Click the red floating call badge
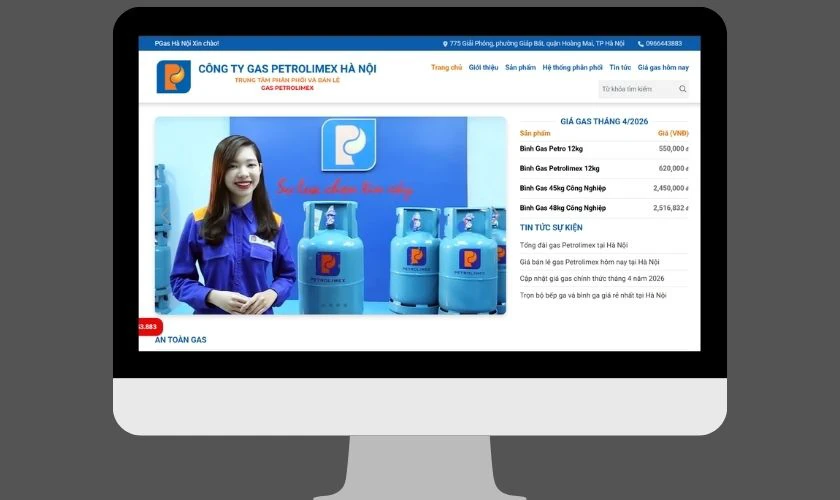The image size is (840, 500). coord(150,326)
